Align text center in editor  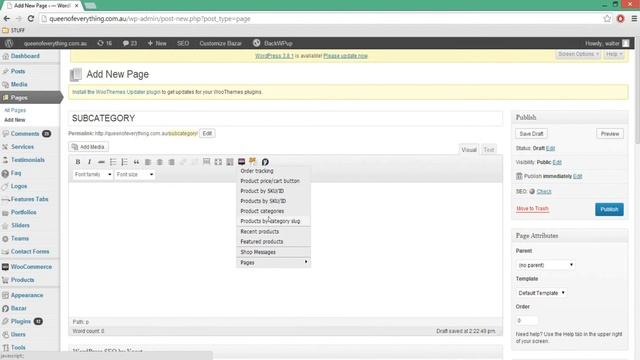click(x=160, y=162)
